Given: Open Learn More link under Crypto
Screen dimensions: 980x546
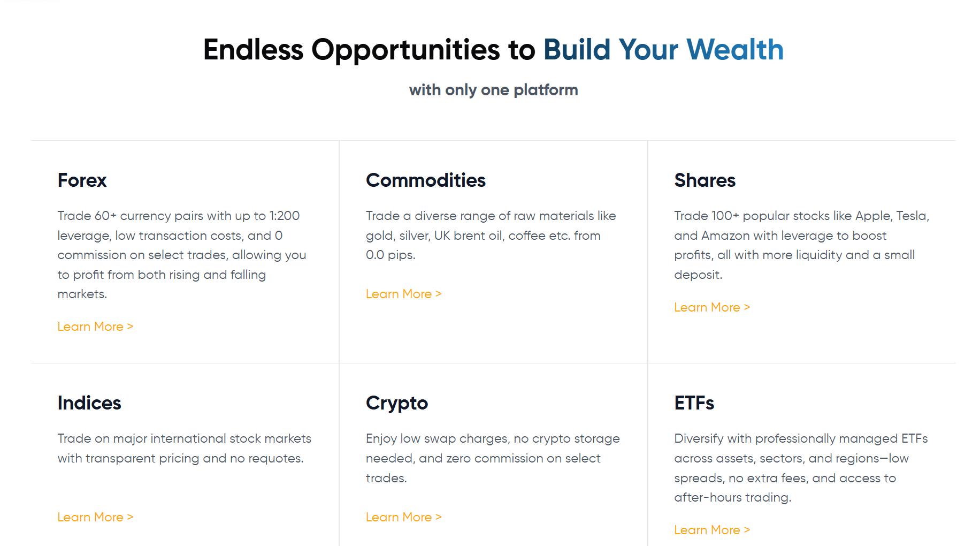Looking at the screenshot, I should click(404, 517).
